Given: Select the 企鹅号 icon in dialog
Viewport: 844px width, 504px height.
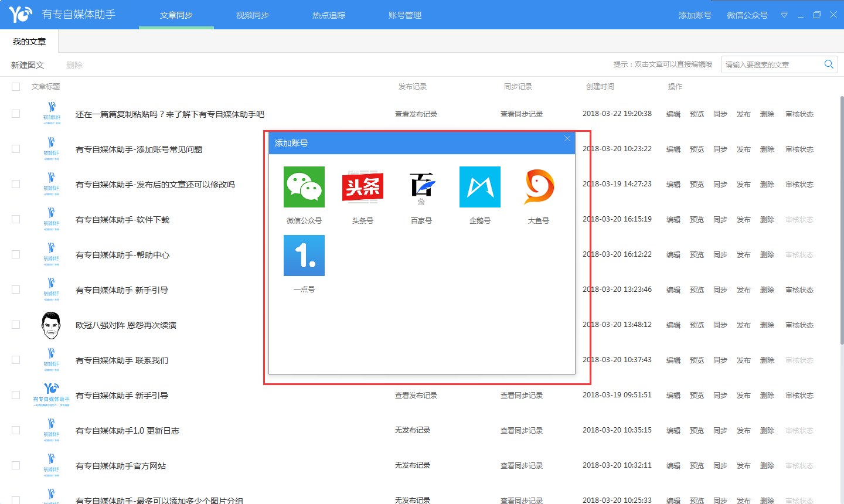Looking at the screenshot, I should tap(480, 187).
